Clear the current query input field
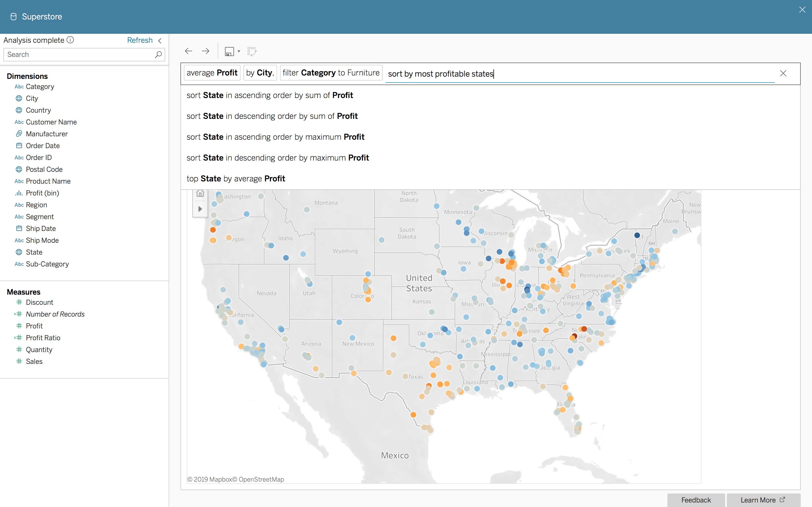Image resolution: width=812 pixels, height=507 pixels. coord(783,73)
